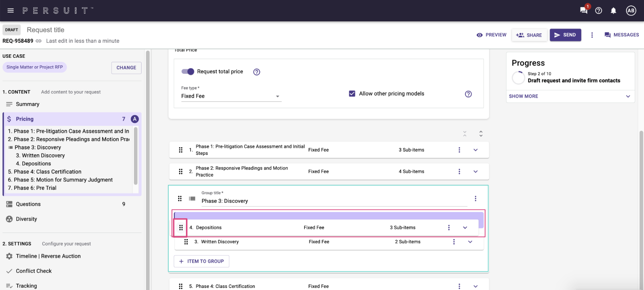Screen dimensions: 644x290
Task: Expand Phase 1 Pre-litigation item chevron
Action: click(475, 150)
